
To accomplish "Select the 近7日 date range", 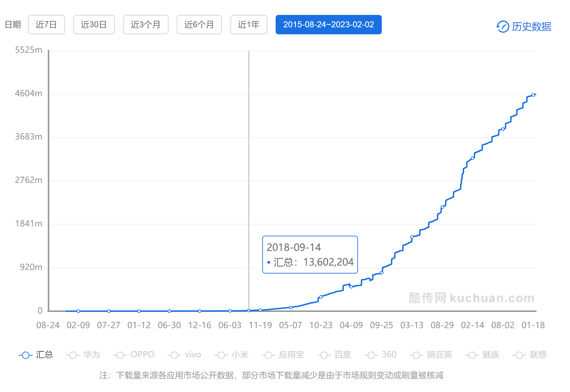I will pyautogui.click(x=46, y=24).
